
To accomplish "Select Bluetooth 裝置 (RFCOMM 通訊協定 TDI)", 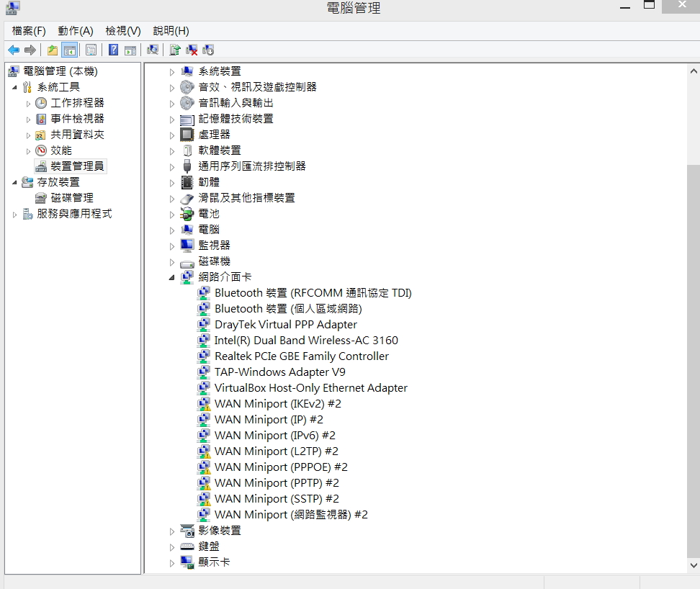I will point(313,293).
